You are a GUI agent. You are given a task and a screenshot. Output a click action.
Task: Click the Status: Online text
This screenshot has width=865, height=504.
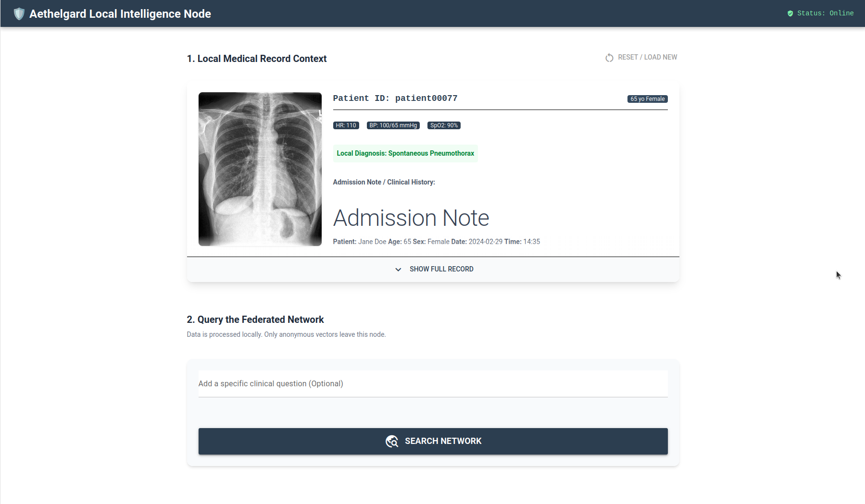point(825,13)
